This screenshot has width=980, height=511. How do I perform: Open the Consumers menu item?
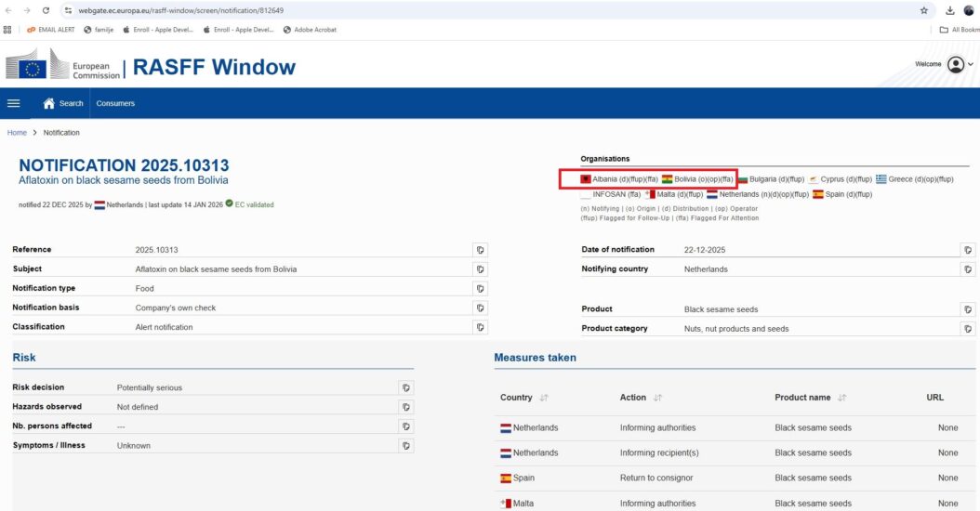[115, 103]
